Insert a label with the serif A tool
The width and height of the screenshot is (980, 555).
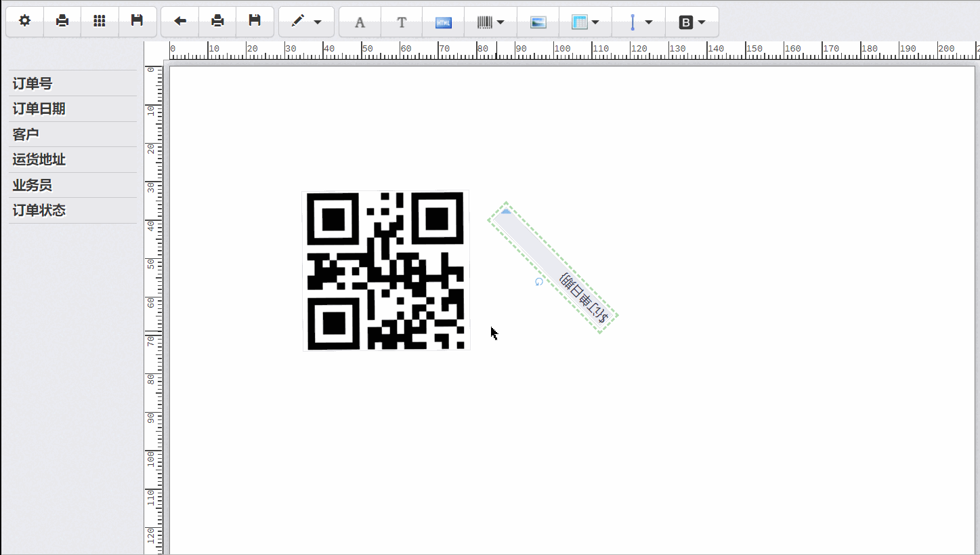[x=360, y=22]
